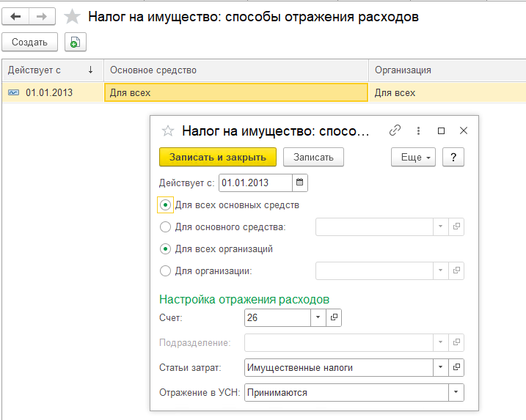
Task: Expand the Для организации dropdown
Action: (x=441, y=270)
